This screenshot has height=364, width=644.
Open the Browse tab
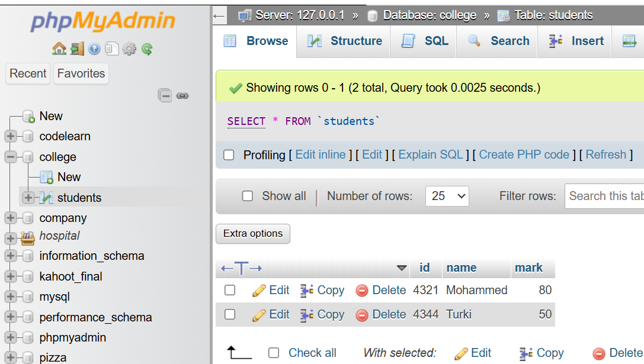256,41
